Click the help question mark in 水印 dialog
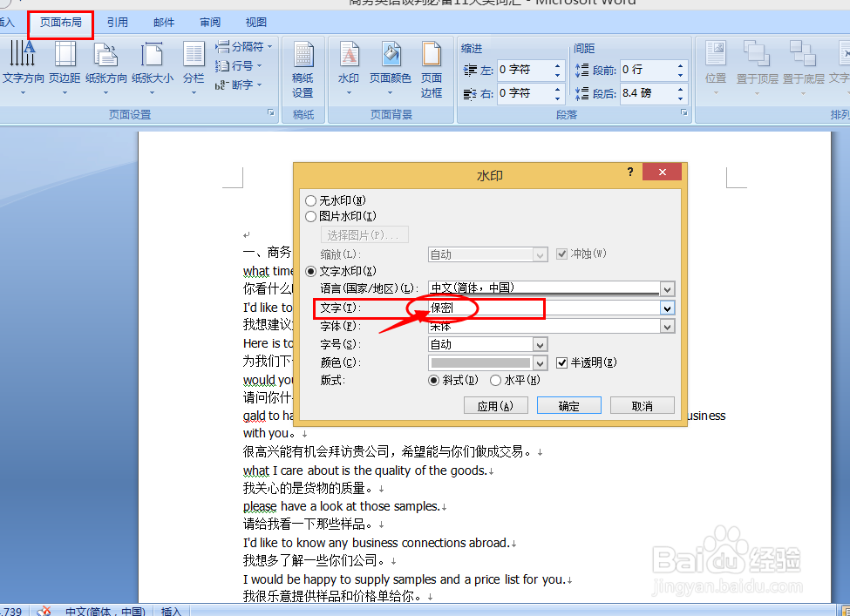The height and width of the screenshot is (616, 850). coord(630,173)
